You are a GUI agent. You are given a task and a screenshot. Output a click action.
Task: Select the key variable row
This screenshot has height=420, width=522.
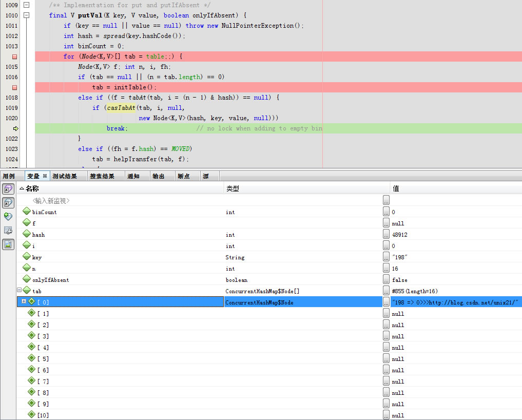[x=269, y=257]
